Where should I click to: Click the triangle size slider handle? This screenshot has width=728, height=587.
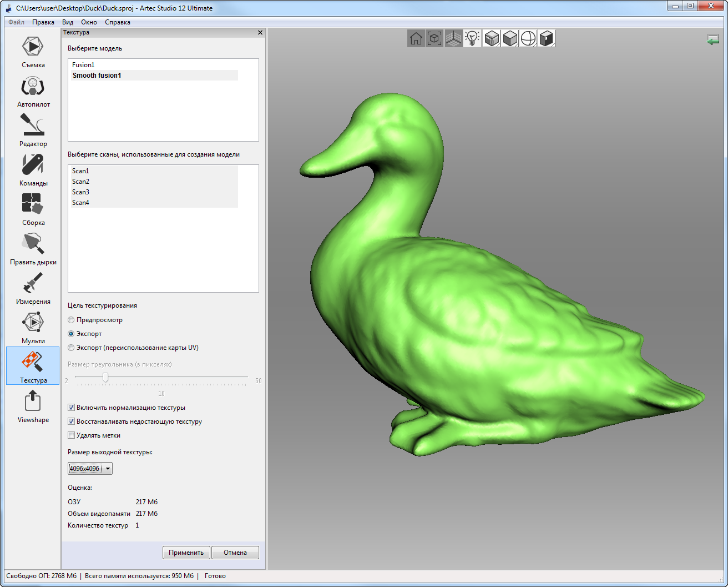point(105,378)
